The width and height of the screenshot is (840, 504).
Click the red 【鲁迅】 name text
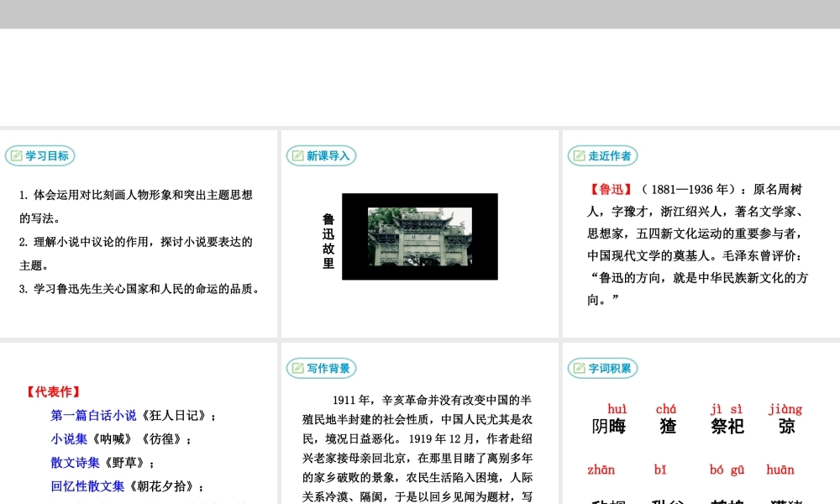[611, 190]
